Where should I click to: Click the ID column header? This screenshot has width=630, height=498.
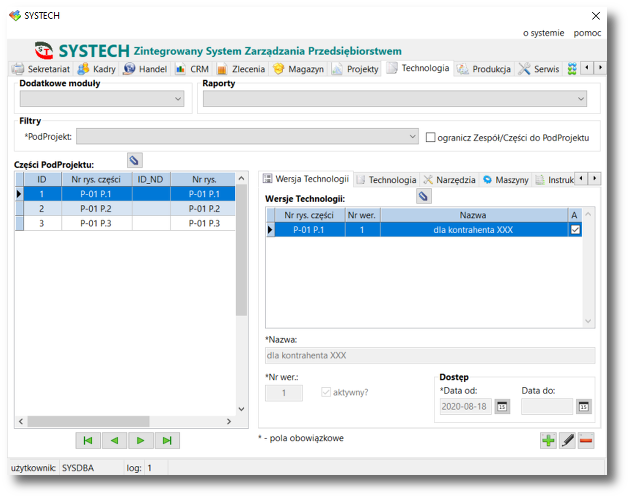coord(42,179)
